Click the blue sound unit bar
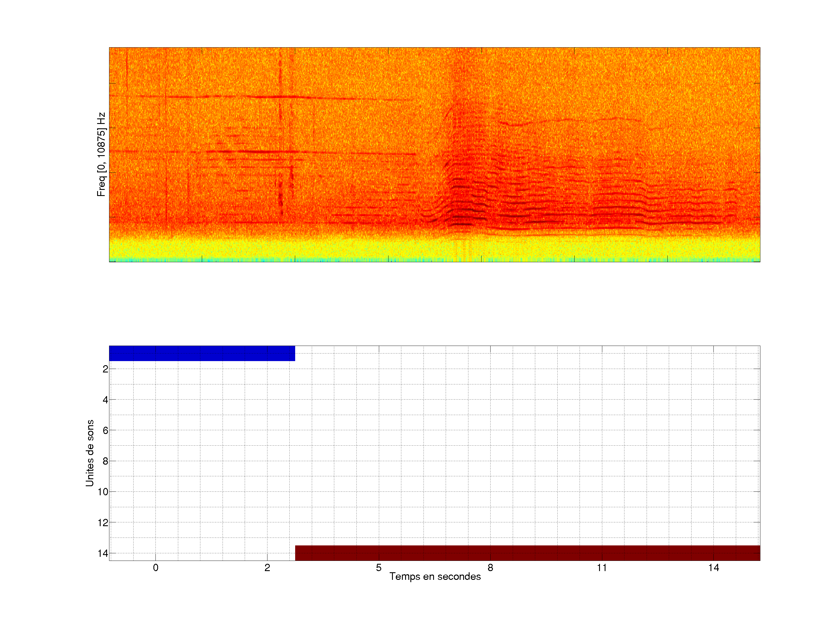The height and width of the screenshot is (630, 840). pos(202,353)
